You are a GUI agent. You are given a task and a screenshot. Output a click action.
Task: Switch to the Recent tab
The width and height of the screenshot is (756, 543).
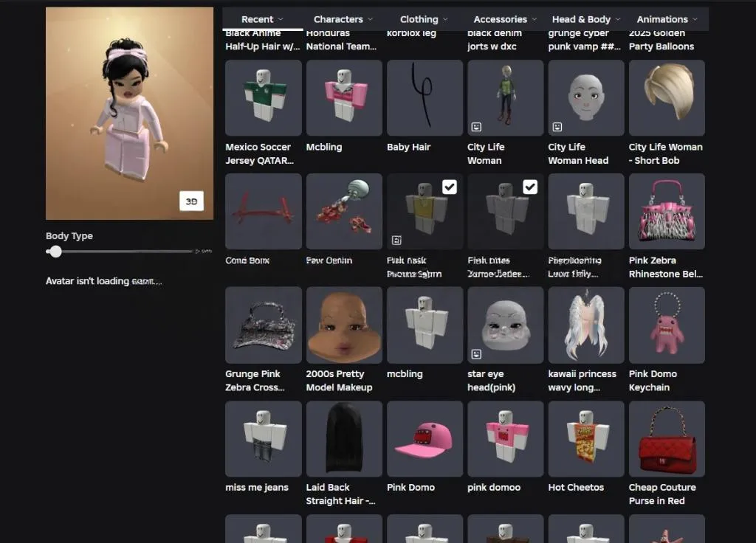tap(263, 19)
